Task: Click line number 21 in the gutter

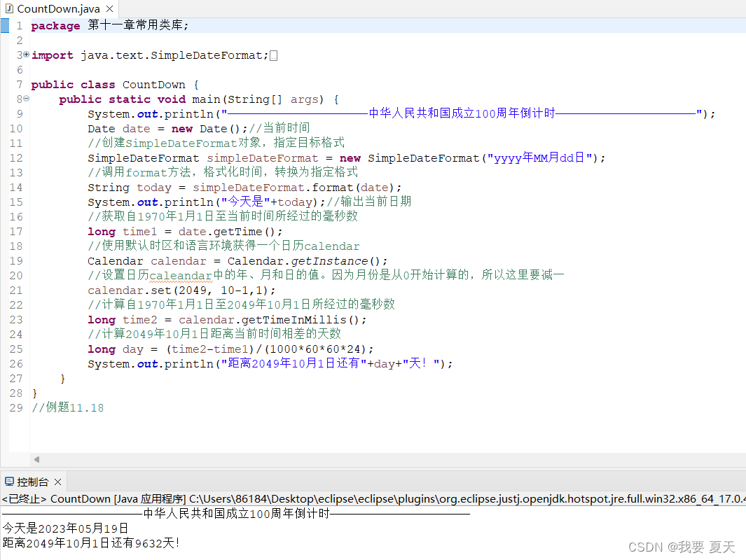Action: point(16,290)
